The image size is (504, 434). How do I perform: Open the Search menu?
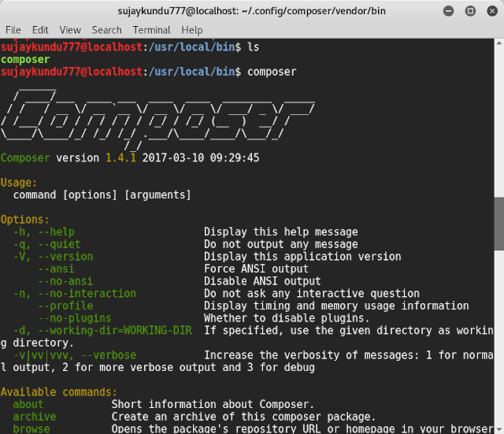point(107,30)
